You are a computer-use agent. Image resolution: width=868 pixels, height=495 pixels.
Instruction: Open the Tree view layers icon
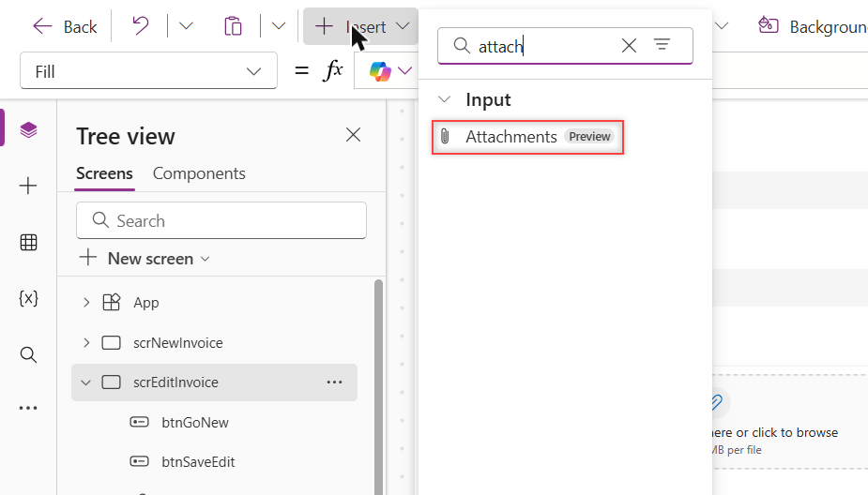[28, 130]
